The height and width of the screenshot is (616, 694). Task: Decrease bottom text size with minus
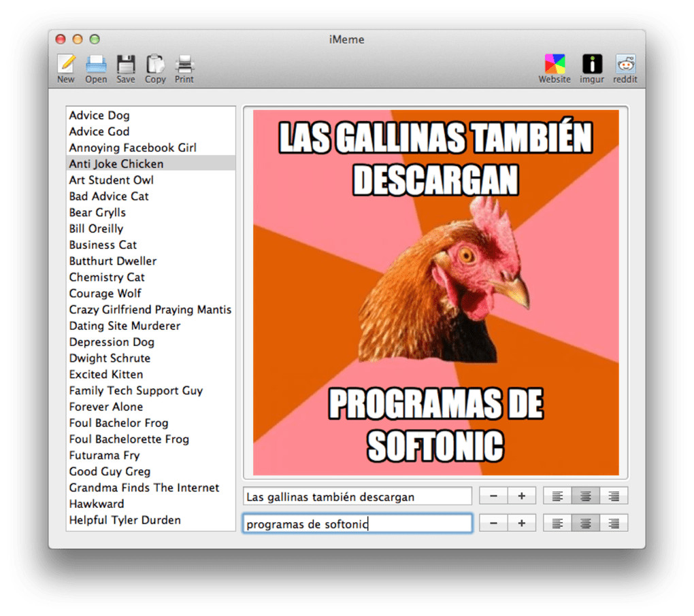pos(493,523)
